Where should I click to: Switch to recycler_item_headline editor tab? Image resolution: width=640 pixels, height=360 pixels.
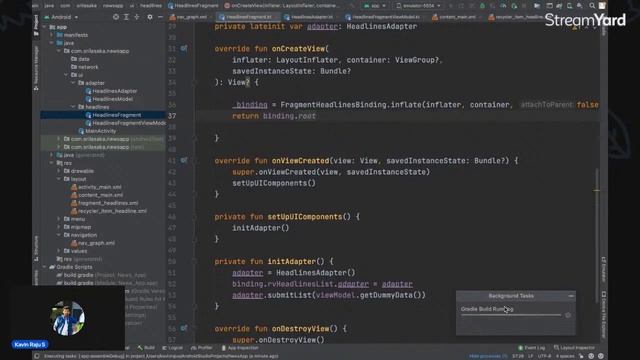[x=516, y=17]
